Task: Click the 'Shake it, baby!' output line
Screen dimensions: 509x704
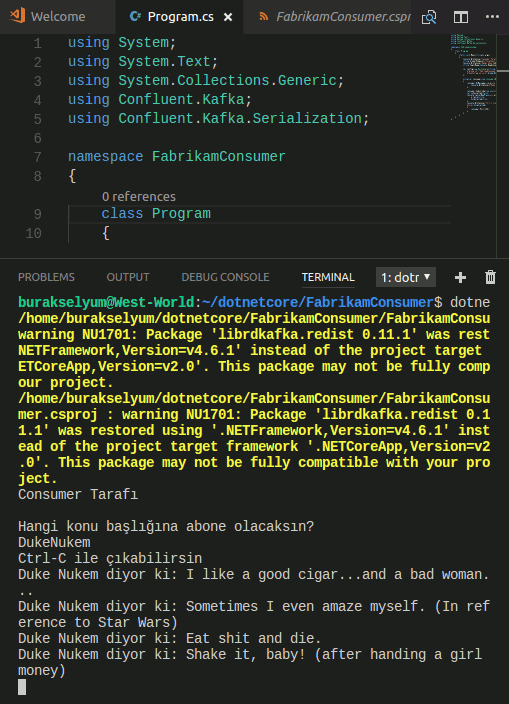Action: coord(250,655)
